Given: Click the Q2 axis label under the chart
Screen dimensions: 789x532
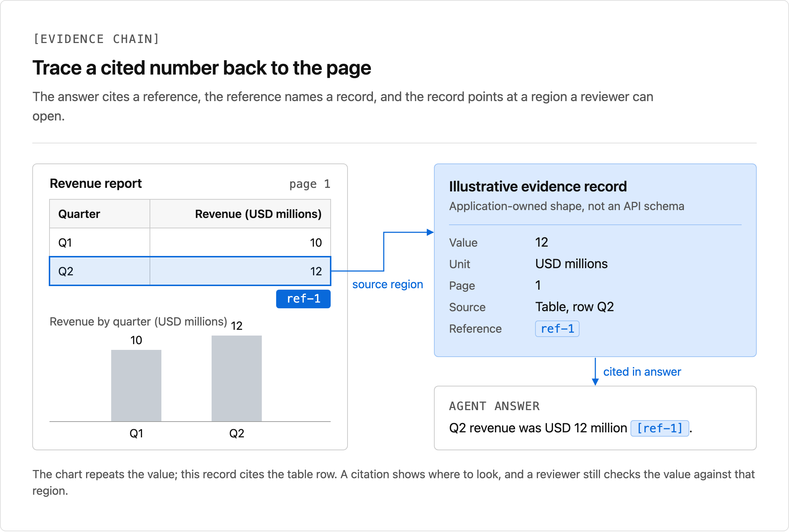Looking at the screenshot, I should pos(237,433).
